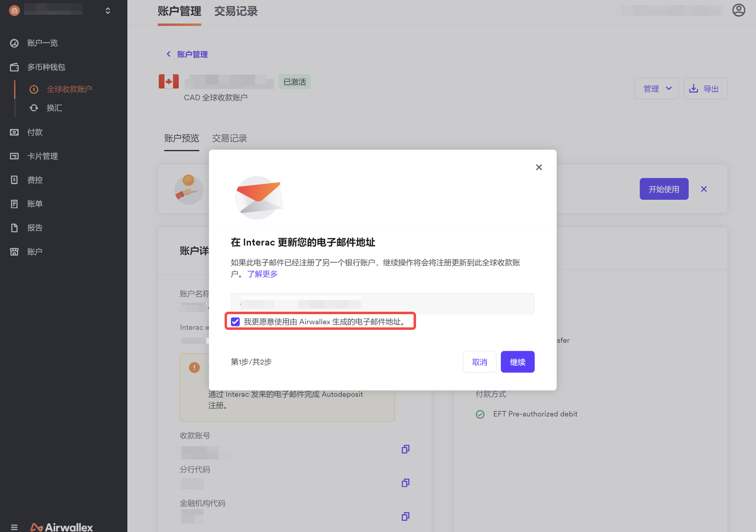
Task: Collapse sidebar with hamburger menu icon
Action: [14, 527]
